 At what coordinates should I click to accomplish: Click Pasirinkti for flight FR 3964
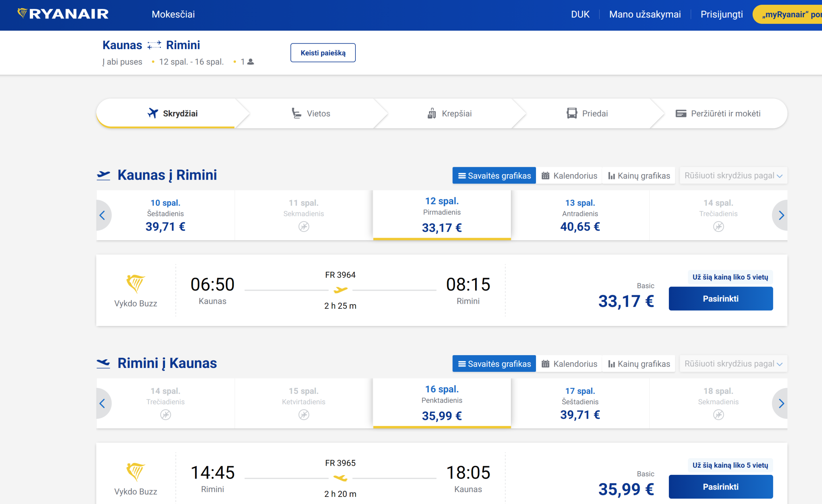[x=721, y=299]
